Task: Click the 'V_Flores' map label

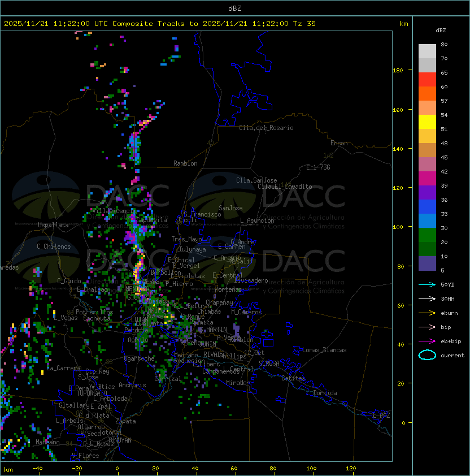Action: (85, 456)
